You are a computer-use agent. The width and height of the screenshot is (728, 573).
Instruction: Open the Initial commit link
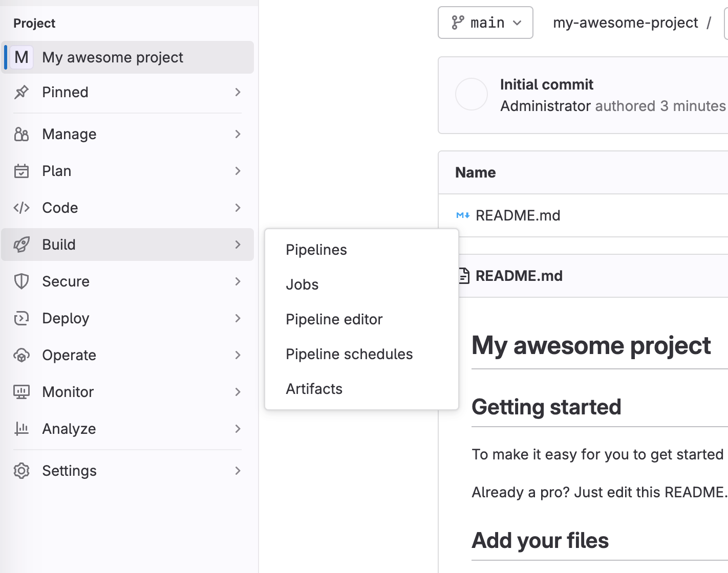pyautogui.click(x=547, y=84)
